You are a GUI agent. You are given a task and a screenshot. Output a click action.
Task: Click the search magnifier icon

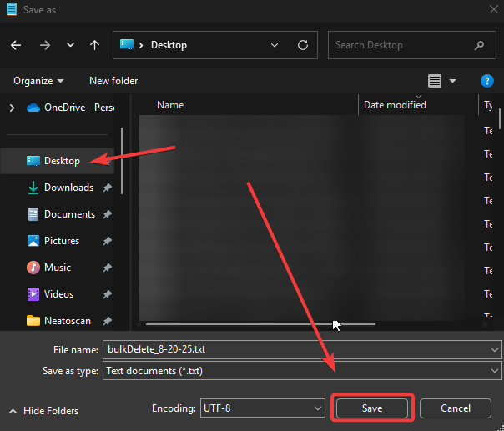pyautogui.click(x=479, y=45)
